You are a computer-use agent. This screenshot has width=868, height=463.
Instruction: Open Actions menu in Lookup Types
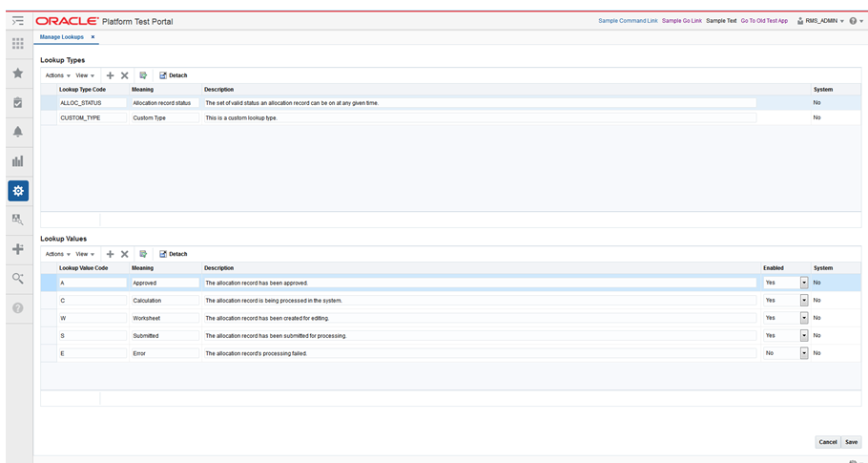coord(57,75)
